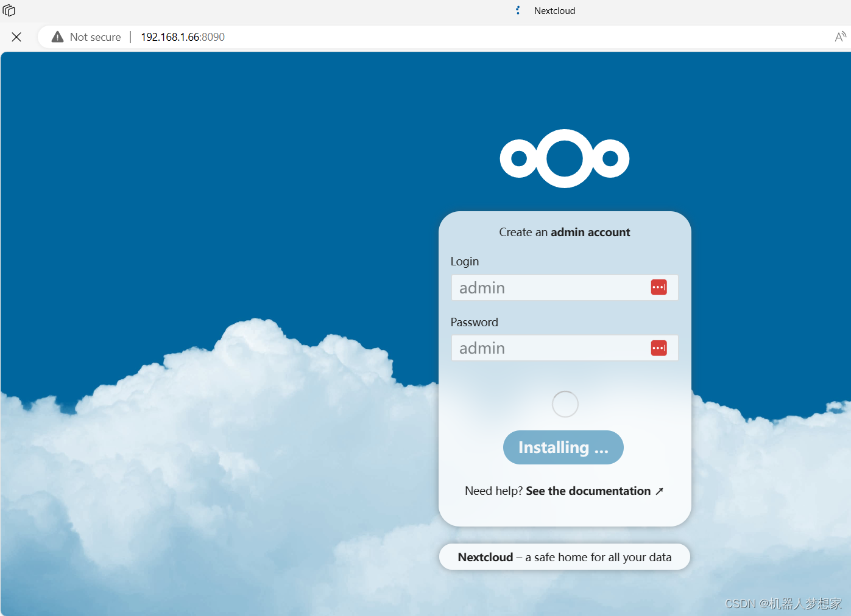Viewport: 851px width, 616px height.
Task: Select the Nextcloud browser tab
Action: pos(554,10)
